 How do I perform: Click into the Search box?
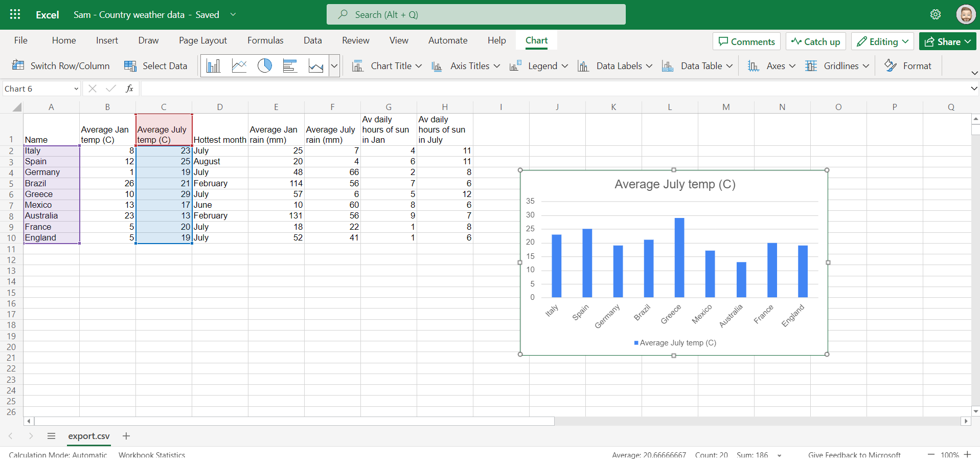coord(476,14)
